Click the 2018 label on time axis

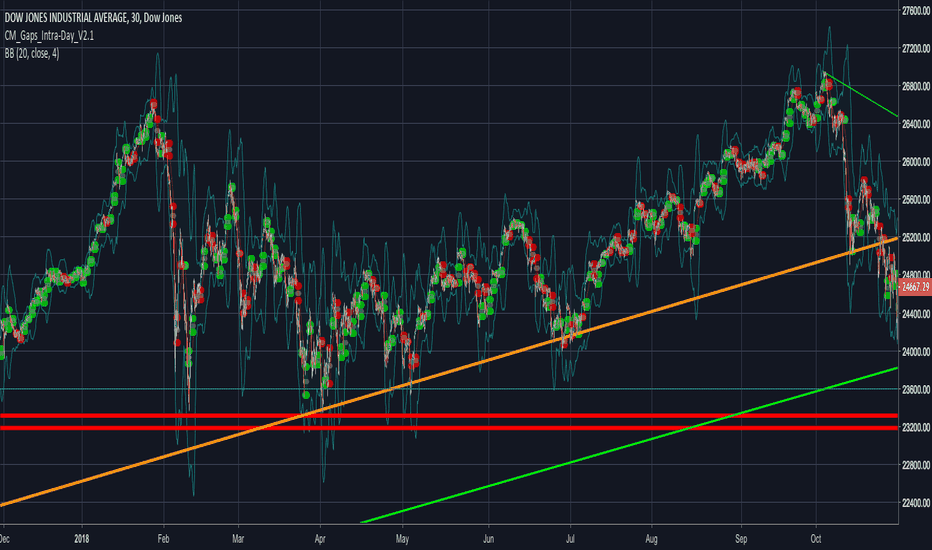(x=82, y=539)
